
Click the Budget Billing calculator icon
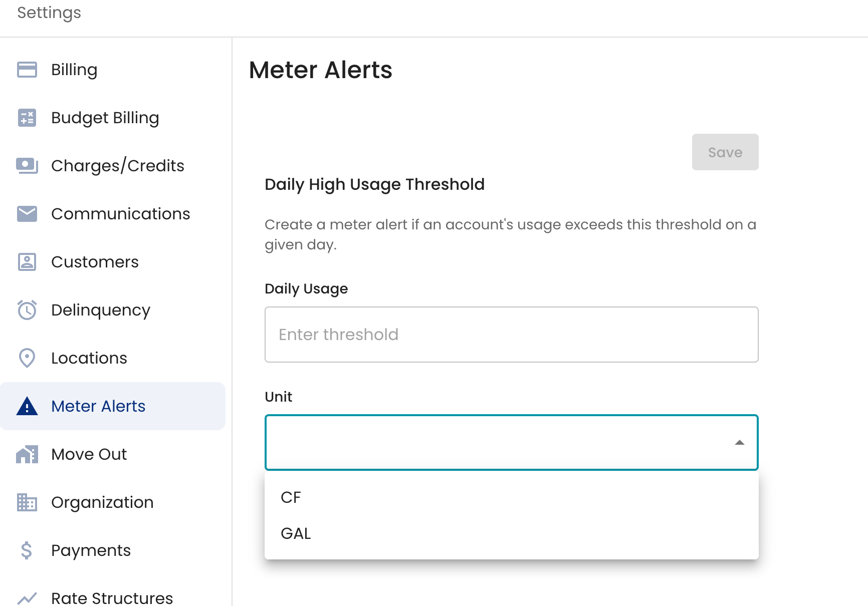click(x=27, y=118)
